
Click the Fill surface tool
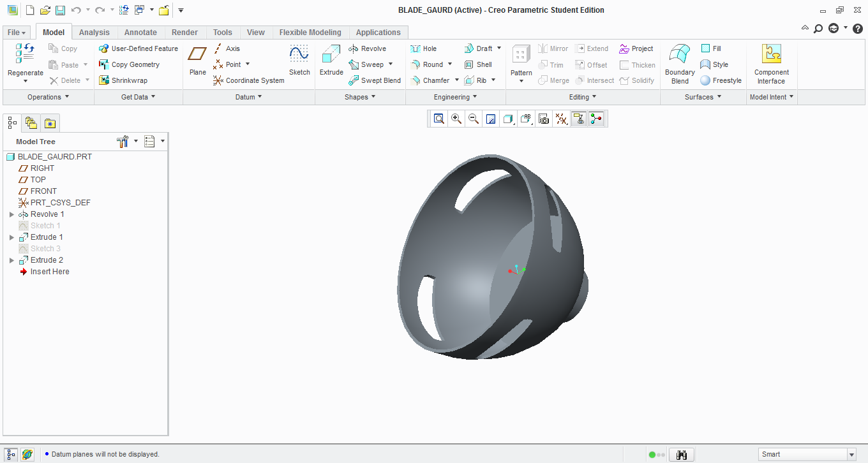pos(711,48)
